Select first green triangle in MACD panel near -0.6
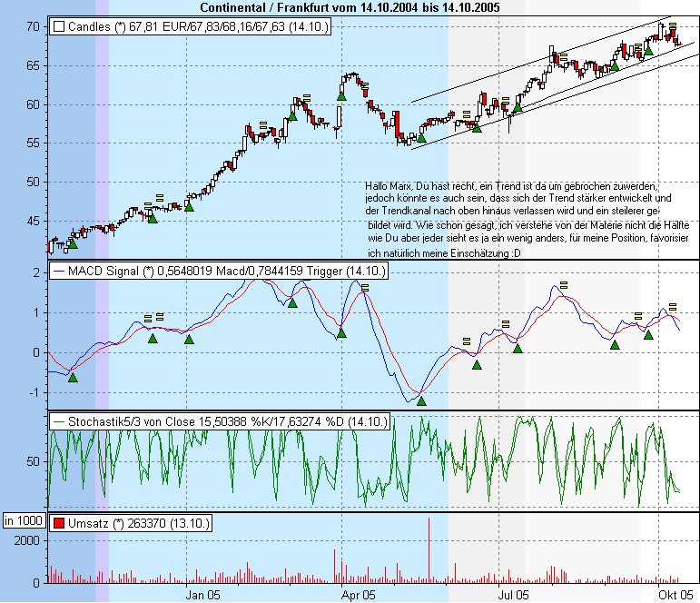The width and height of the screenshot is (700, 603). (73, 378)
